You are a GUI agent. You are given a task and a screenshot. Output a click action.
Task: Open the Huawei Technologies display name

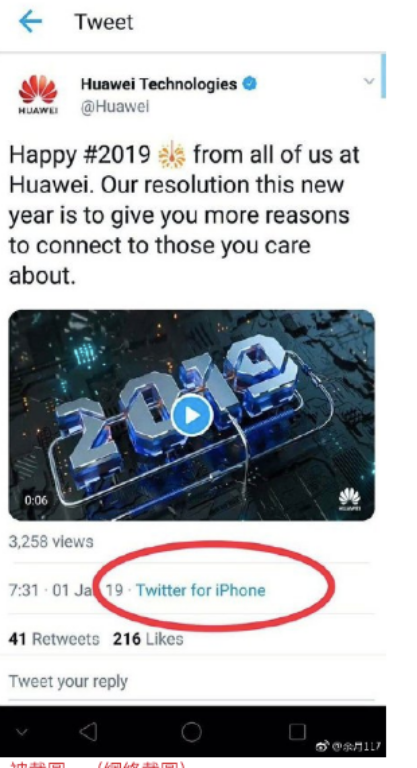[159, 84]
